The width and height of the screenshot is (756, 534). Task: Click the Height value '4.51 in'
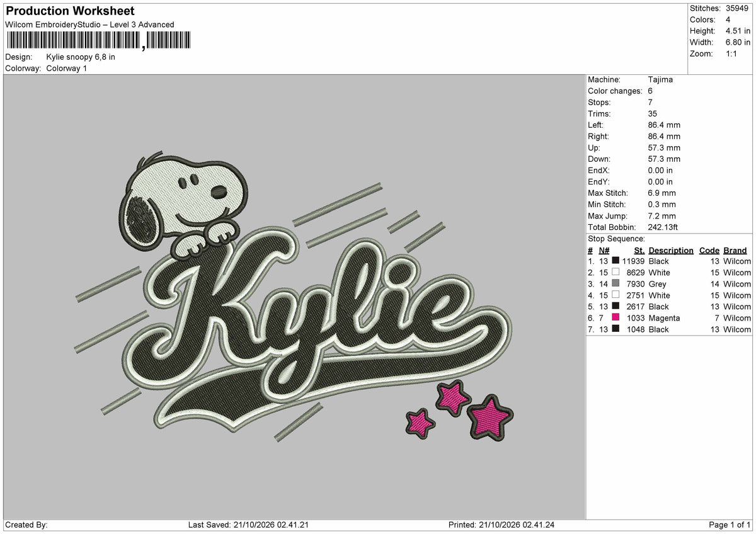pos(738,31)
